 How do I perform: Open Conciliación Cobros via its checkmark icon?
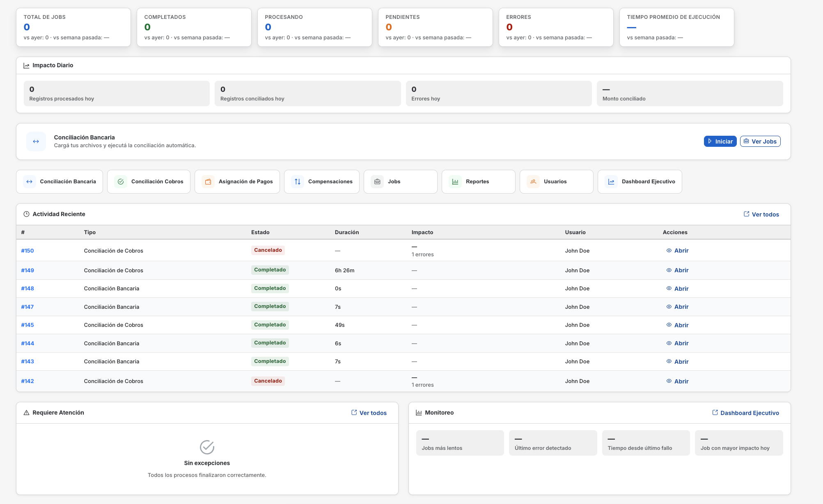121,181
